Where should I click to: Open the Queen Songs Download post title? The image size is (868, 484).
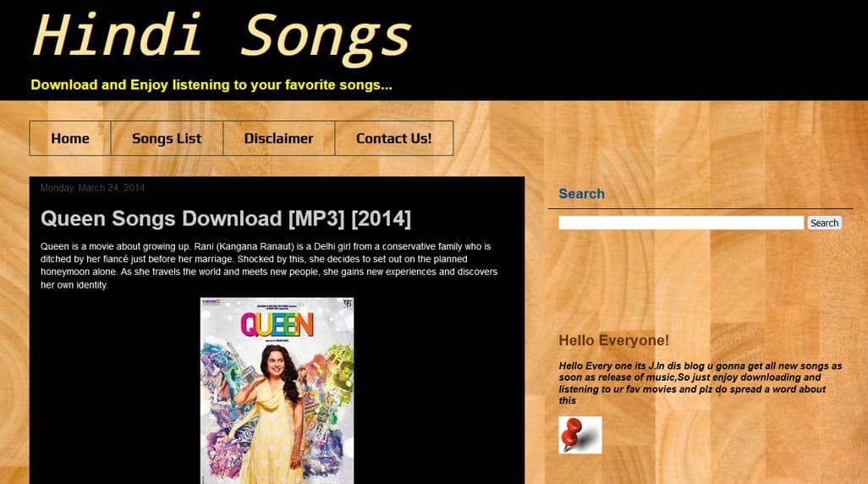[226, 219]
